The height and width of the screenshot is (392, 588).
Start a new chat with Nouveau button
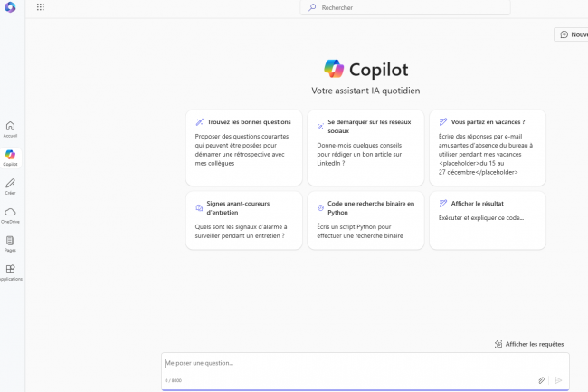pos(572,34)
